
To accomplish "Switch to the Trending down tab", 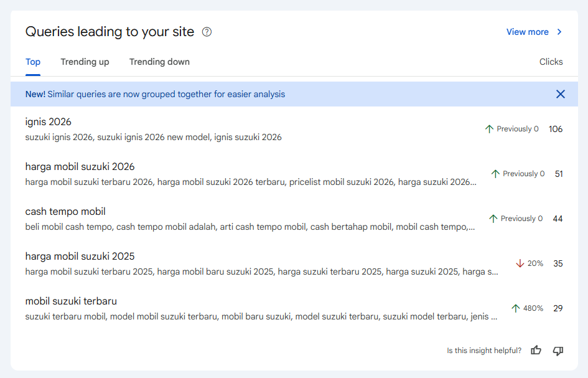I will (x=159, y=62).
